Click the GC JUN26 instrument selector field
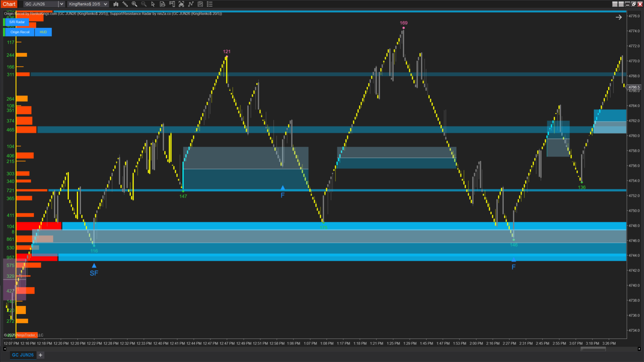 [x=40, y=4]
